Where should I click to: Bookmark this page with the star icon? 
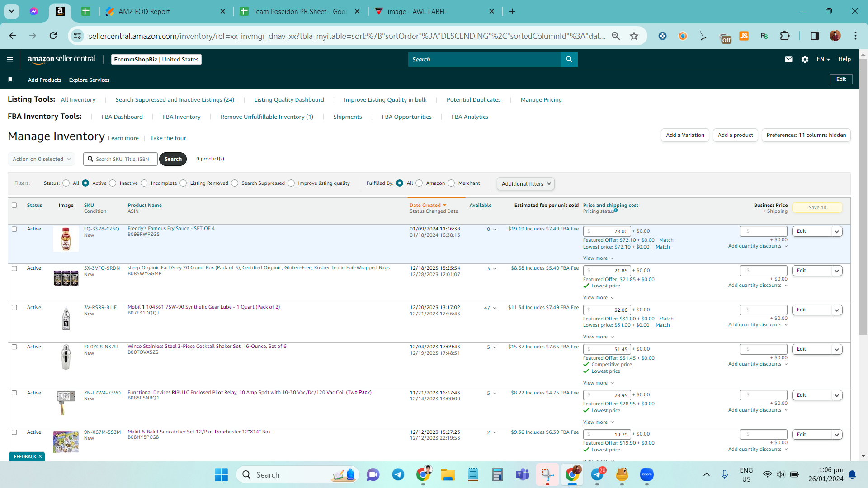click(x=634, y=36)
